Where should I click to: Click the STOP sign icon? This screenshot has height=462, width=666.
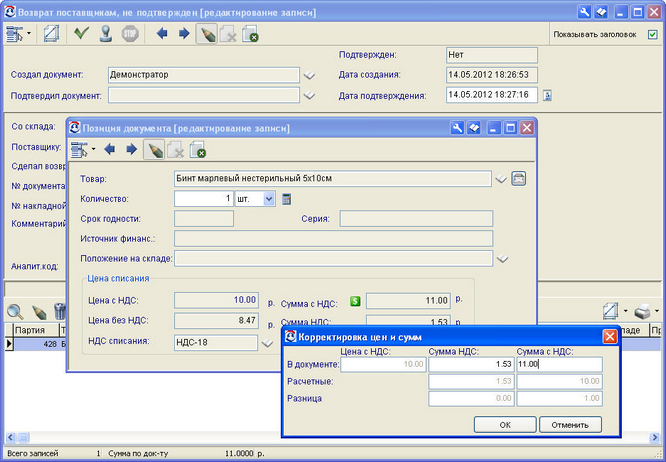(x=130, y=33)
